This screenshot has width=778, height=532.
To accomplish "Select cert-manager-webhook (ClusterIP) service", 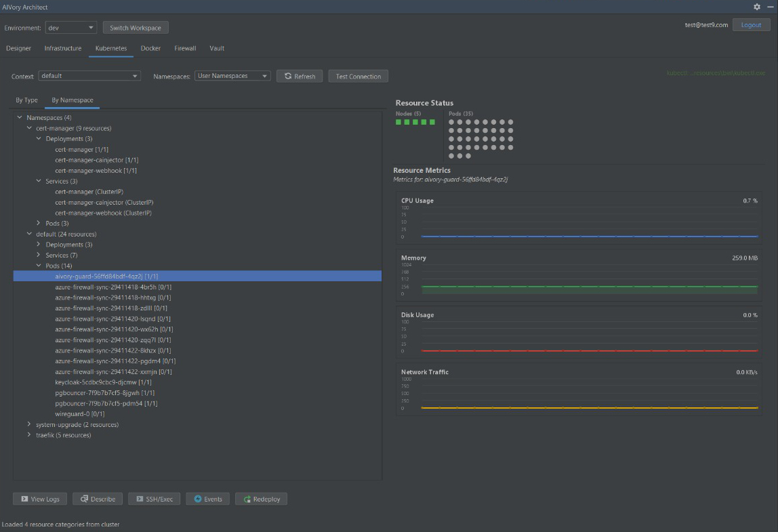I will click(103, 213).
